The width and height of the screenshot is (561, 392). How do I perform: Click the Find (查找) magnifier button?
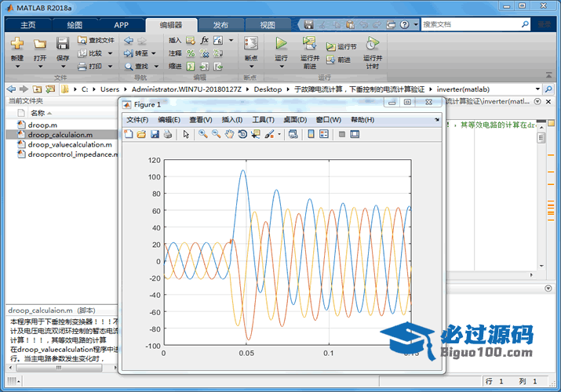137,66
